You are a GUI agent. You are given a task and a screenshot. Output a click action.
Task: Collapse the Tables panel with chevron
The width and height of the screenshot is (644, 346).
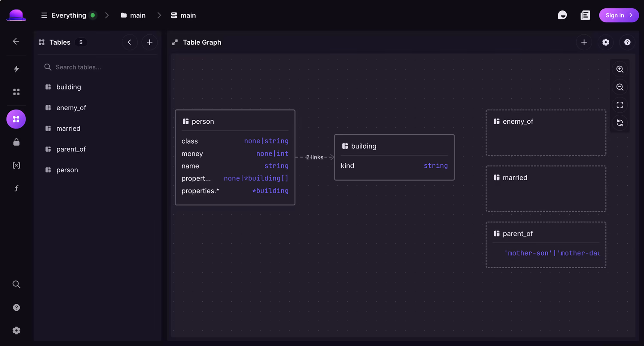point(130,42)
